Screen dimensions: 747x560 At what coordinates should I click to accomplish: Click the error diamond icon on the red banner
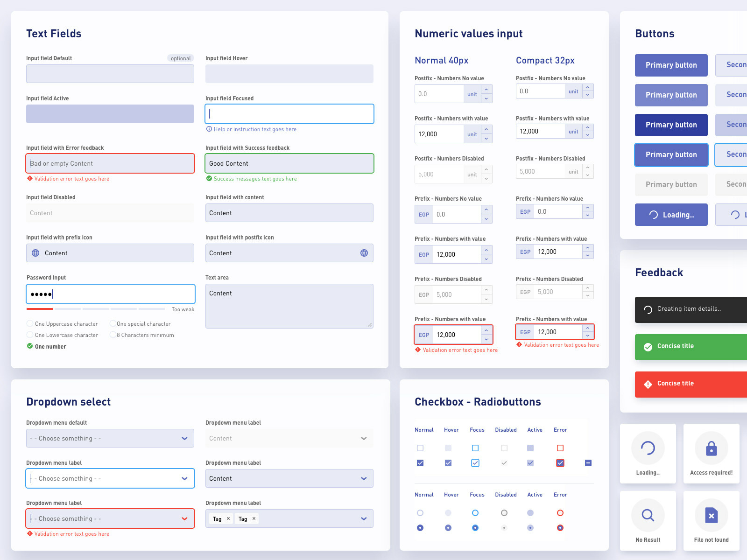648,384
